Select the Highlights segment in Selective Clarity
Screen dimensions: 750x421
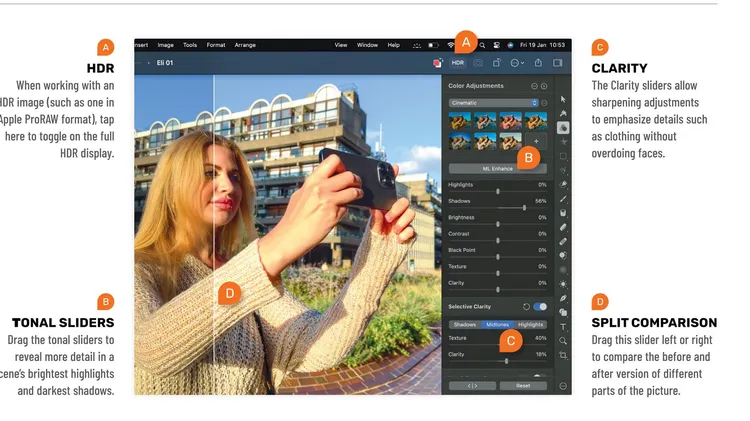pos(530,324)
